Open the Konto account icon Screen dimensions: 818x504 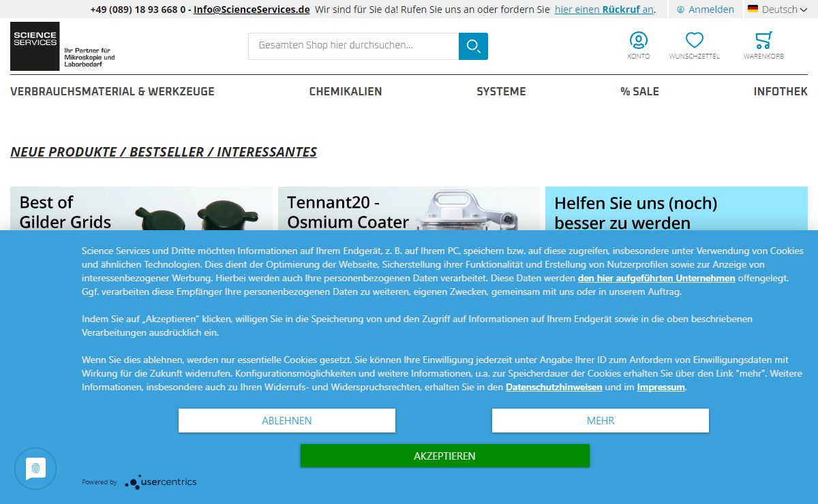coord(639,46)
